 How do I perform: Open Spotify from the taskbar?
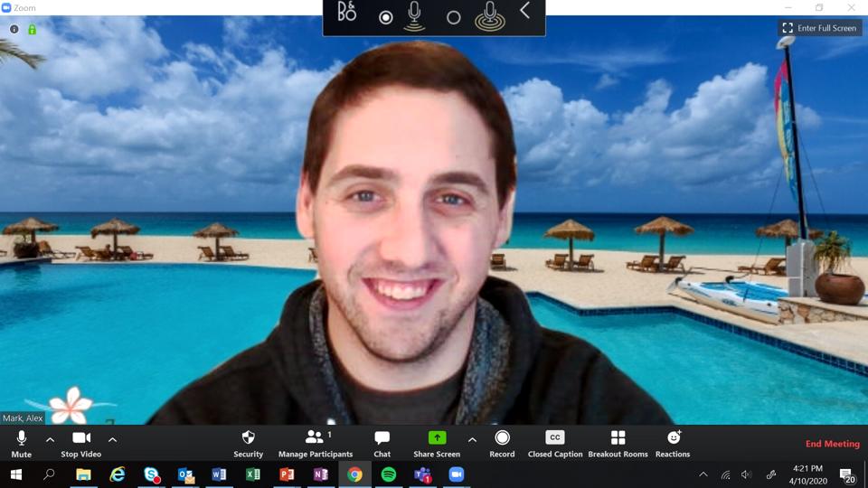pyautogui.click(x=389, y=474)
